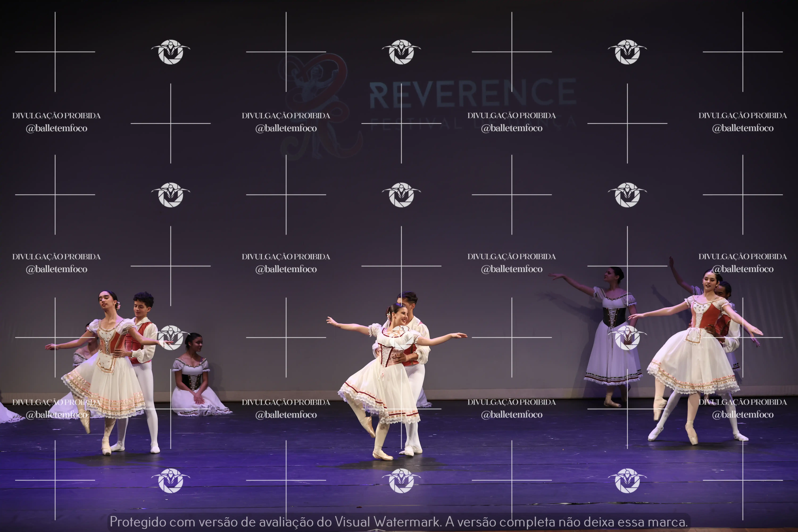Click the Visual Watermark trial notice text
Screen dimensions: 798x532
click(x=399, y=521)
